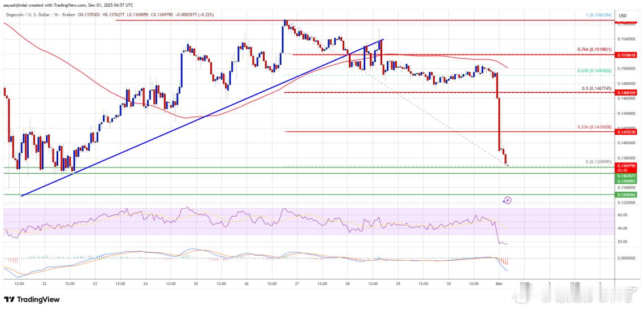
Task: Click the 0.1540000 price axis tick
Action: (626, 38)
